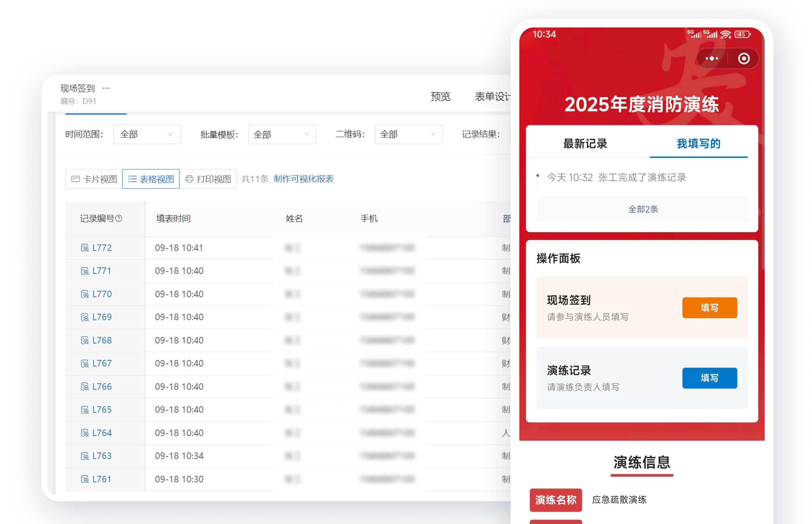812x524 pixels.
Task: Open record detail icon for L771
Action: (x=85, y=271)
